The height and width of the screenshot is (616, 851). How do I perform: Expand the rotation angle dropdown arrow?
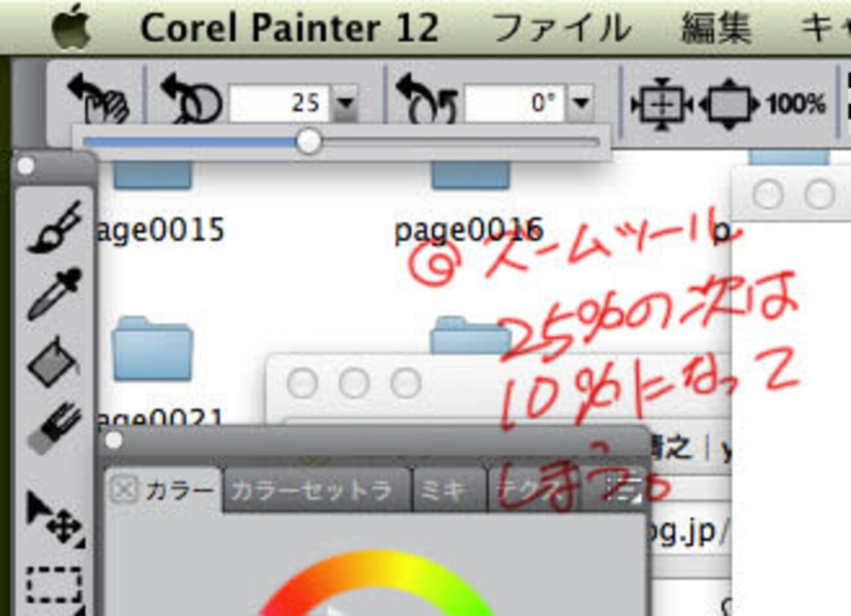pyautogui.click(x=580, y=103)
